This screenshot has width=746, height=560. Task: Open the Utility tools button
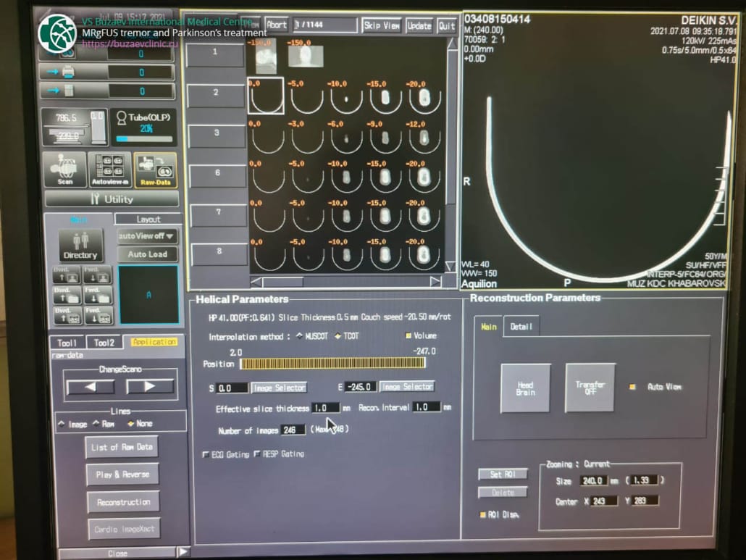[x=112, y=199]
